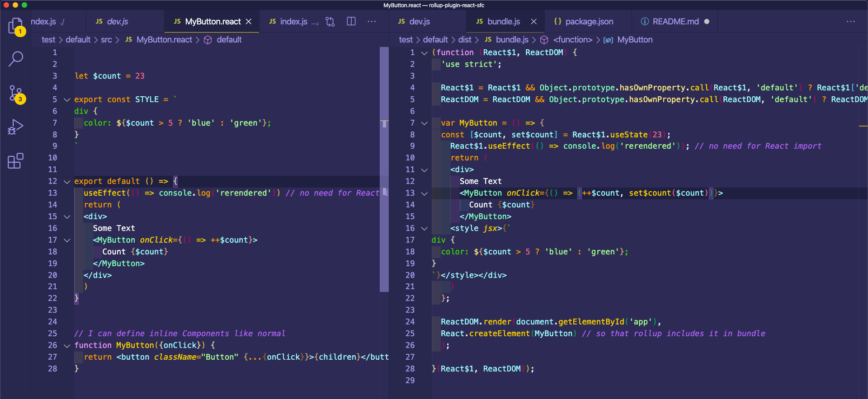Open the Explorer view in the activity bar
The image size is (868, 399).
click(16, 26)
